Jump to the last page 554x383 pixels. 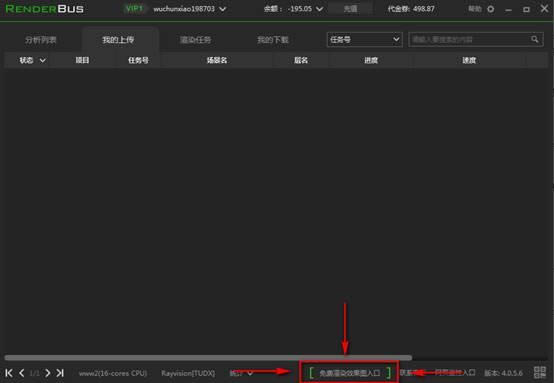(60, 373)
